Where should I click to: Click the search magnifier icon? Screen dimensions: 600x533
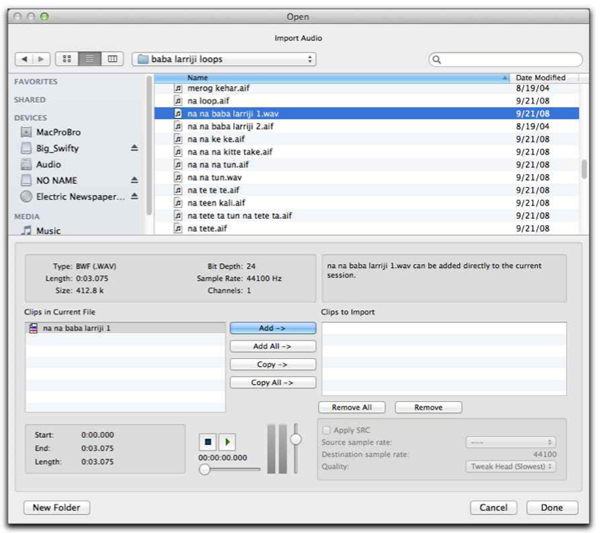(437, 60)
